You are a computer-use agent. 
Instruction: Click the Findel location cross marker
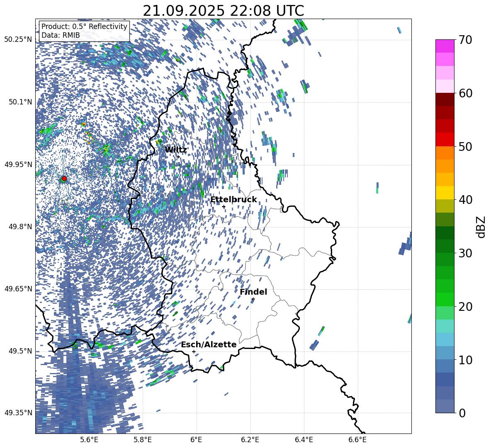coord(253,299)
